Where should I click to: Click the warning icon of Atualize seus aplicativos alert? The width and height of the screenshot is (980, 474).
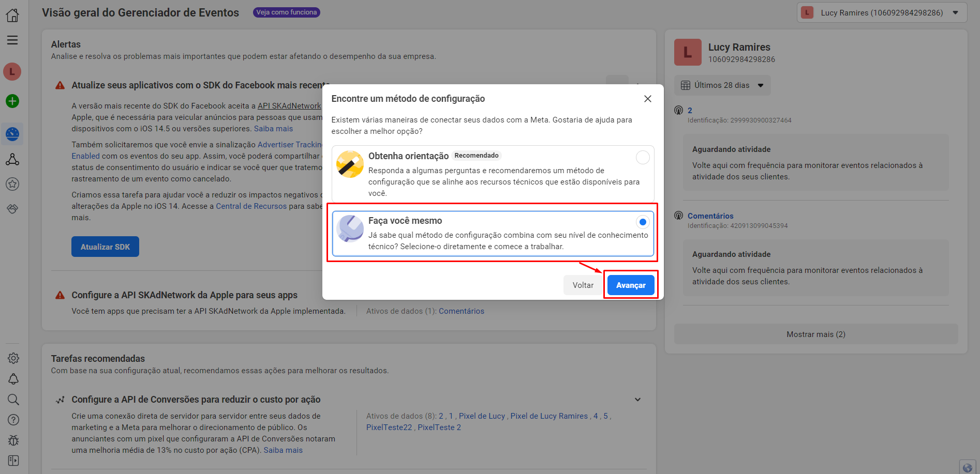[x=60, y=85]
